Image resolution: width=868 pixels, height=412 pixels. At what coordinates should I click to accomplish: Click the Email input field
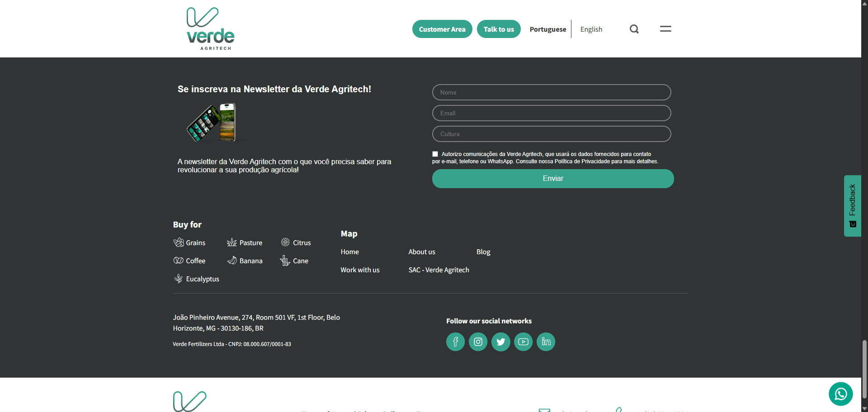tap(551, 113)
